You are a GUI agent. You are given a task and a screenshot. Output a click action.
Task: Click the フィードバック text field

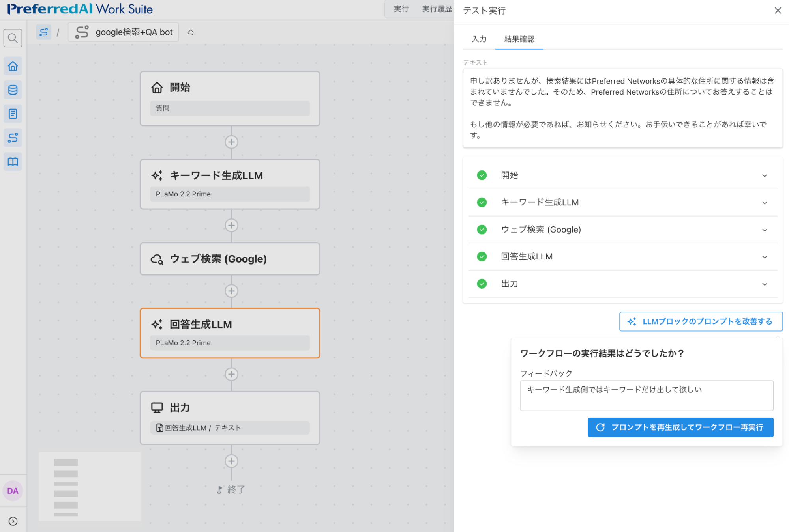(x=646, y=395)
